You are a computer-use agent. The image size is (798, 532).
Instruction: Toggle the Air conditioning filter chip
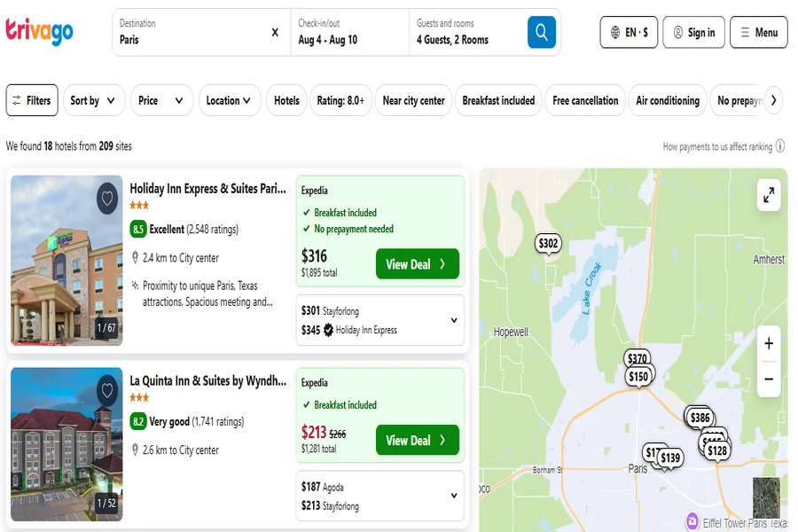click(x=668, y=100)
